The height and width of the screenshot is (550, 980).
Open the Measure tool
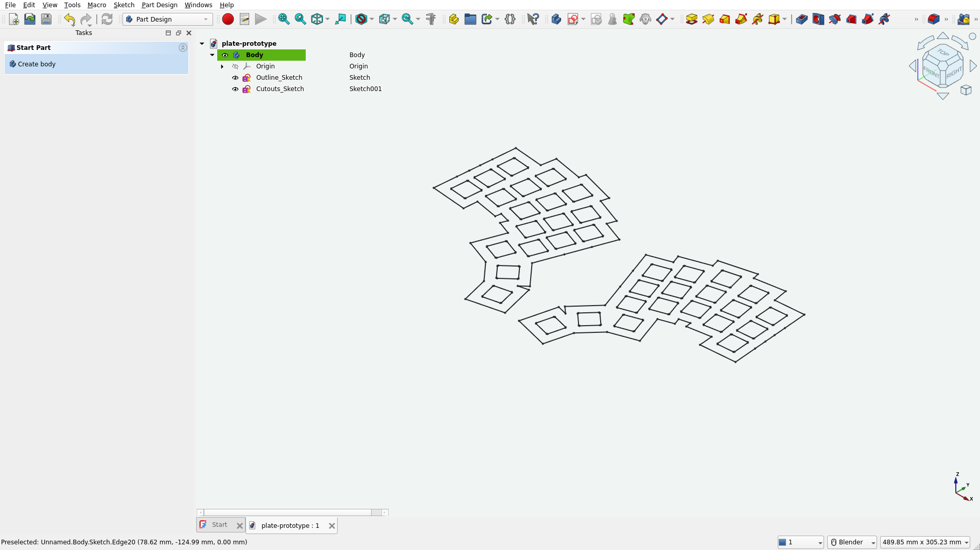(x=431, y=19)
